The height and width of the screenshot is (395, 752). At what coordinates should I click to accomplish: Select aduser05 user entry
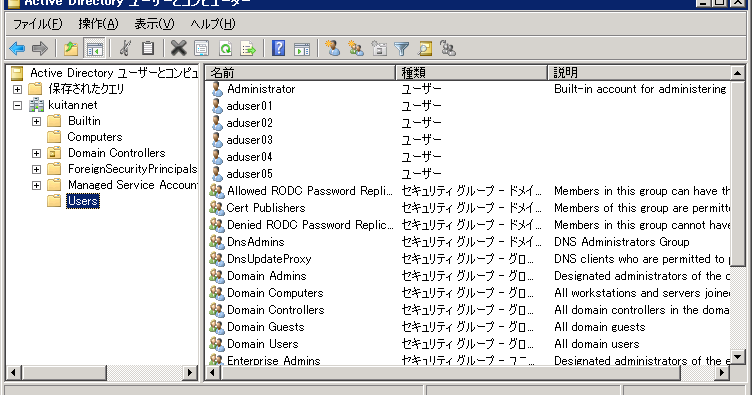[x=249, y=174]
